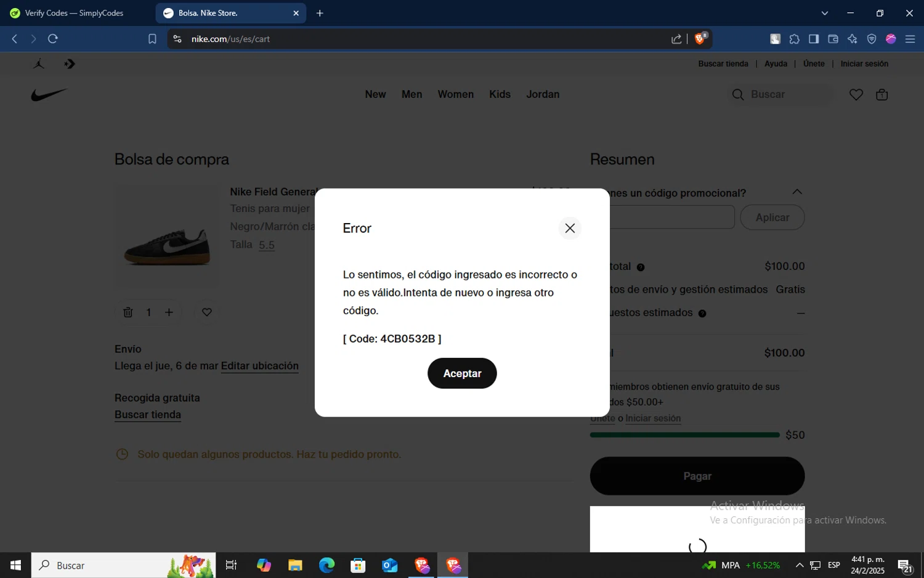Open Outlook from the taskbar
The image size is (924, 578).
pos(389,565)
